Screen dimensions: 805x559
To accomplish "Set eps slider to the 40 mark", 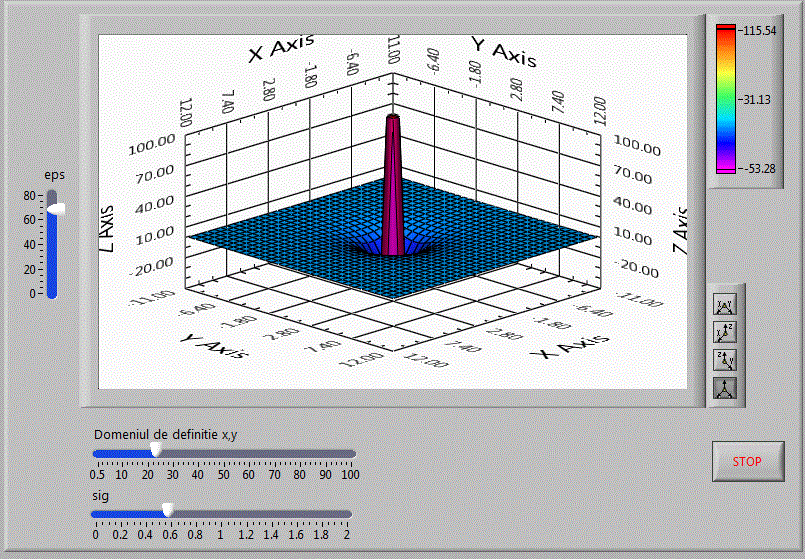I will [x=52, y=244].
